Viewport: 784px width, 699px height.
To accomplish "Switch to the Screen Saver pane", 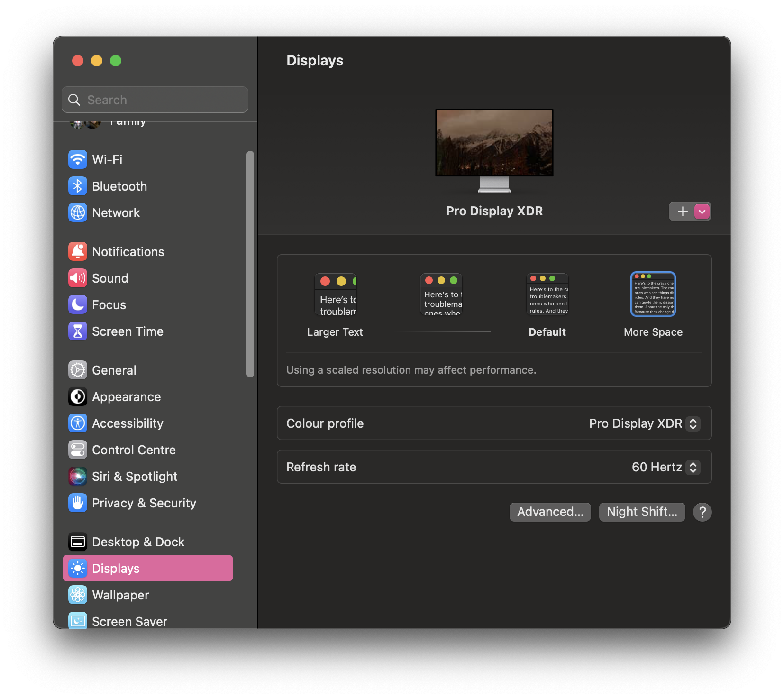I will point(148,620).
